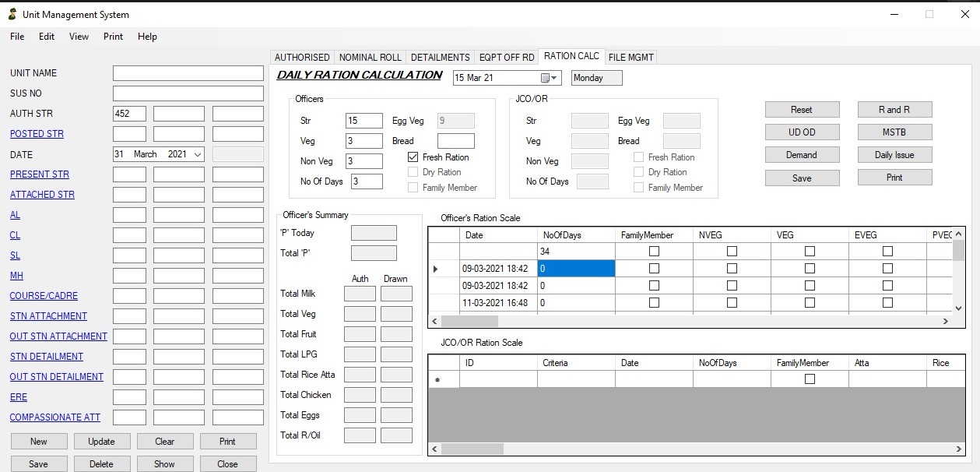Screen dimensions: 980x472
Task: Click down arrow of Officer's Ration Scale vertical scrollbar
Action: point(959,308)
